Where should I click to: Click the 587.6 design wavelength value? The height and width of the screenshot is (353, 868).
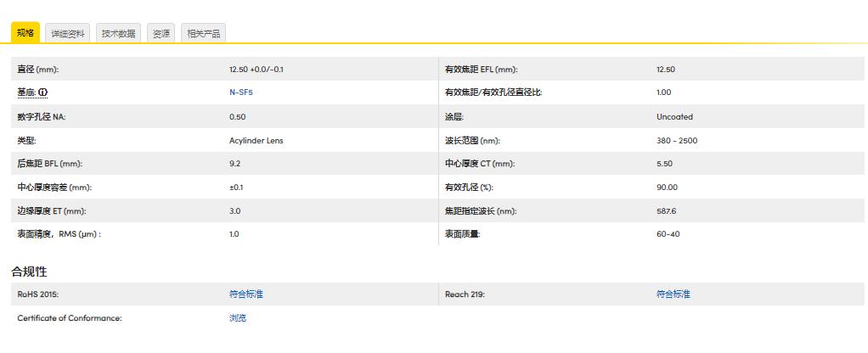(666, 210)
